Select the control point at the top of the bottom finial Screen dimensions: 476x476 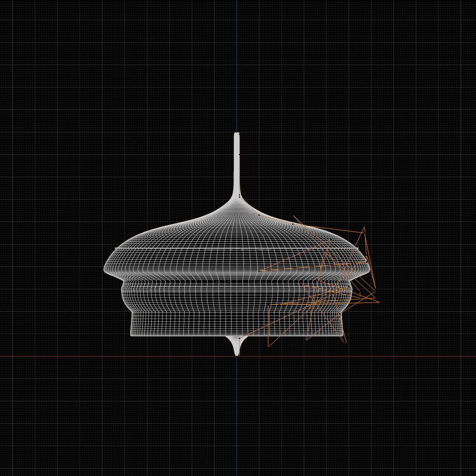point(239,338)
